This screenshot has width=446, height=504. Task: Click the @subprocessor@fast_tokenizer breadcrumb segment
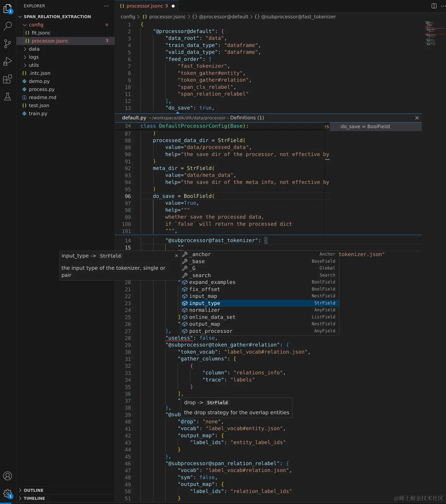295,17
